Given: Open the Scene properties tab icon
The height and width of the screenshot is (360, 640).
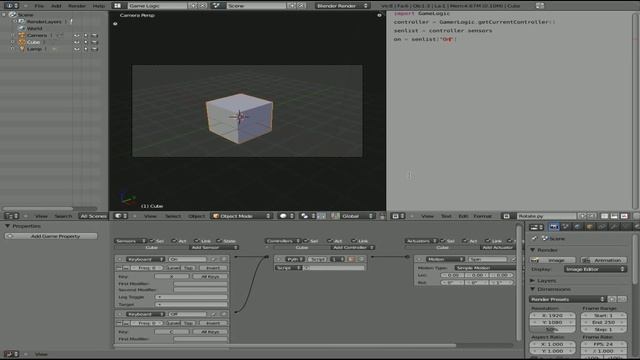Looking at the screenshot, I should click(x=566, y=227).
